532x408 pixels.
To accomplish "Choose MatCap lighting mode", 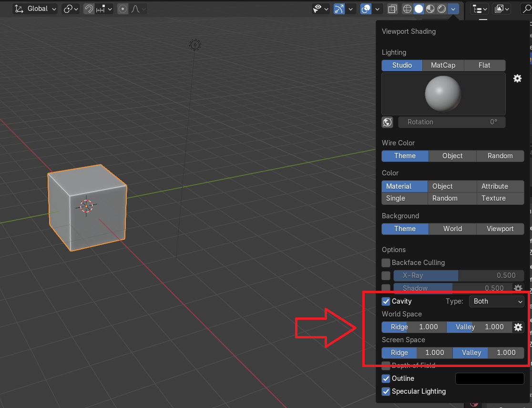I will (x=443, y=65).
